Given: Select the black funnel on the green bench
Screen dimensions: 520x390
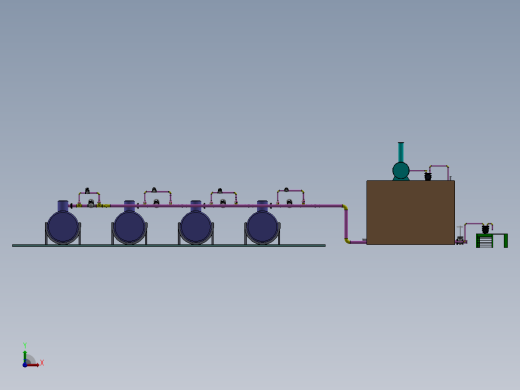Looking at the screenshot, I should [x=486, y=229].
